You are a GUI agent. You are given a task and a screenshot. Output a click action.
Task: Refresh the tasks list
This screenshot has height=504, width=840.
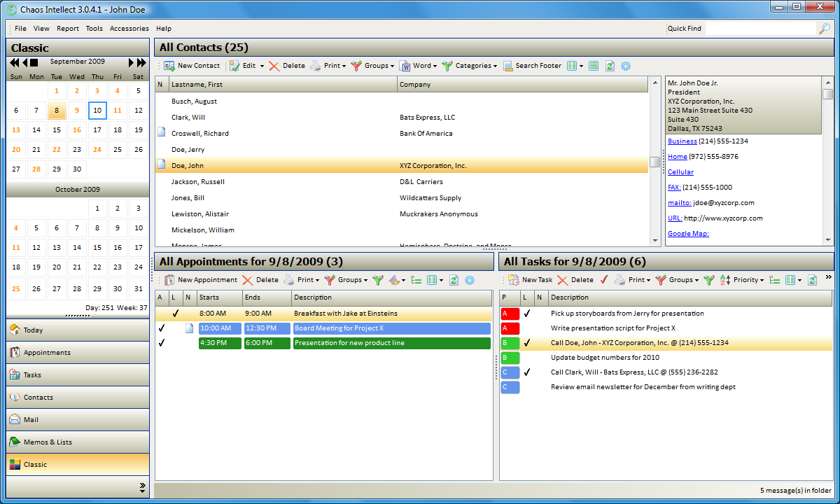coord(812,280)
